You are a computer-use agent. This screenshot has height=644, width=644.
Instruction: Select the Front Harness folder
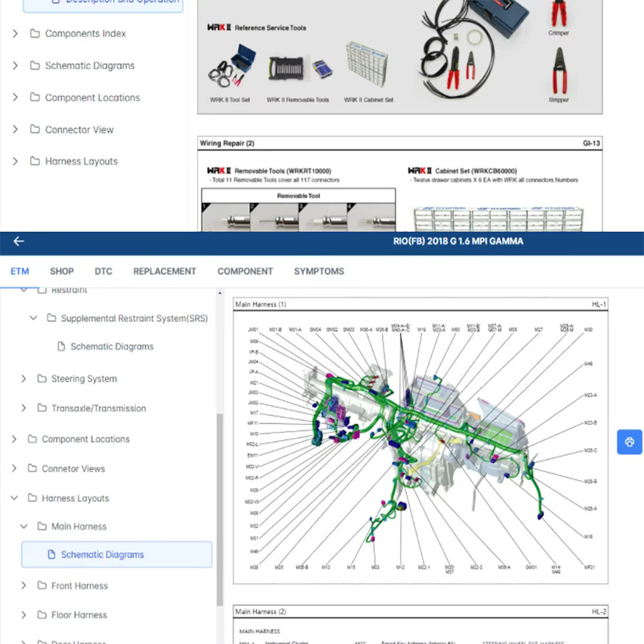pos(72,585)
